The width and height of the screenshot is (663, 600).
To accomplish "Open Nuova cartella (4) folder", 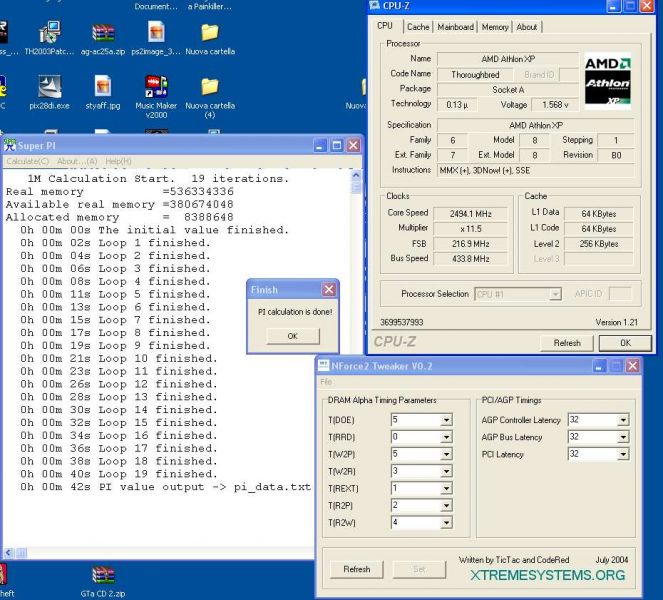I will [x=210, y=96].
